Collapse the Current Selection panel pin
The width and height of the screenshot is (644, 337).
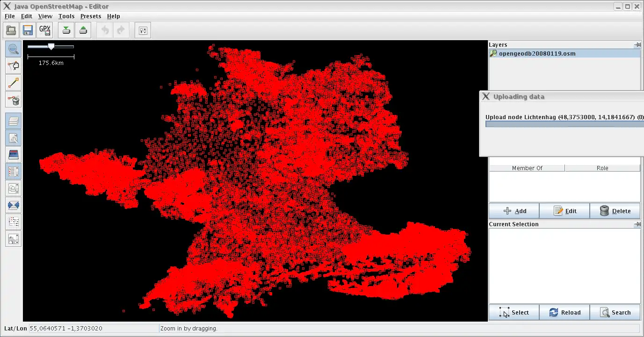[x=637, y=224]
